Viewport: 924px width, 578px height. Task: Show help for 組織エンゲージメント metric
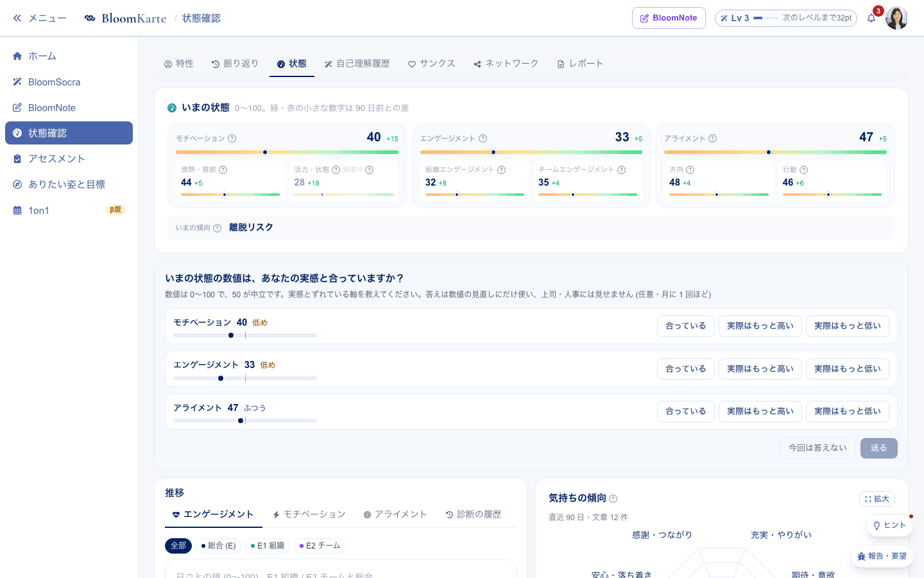(502, 170)
